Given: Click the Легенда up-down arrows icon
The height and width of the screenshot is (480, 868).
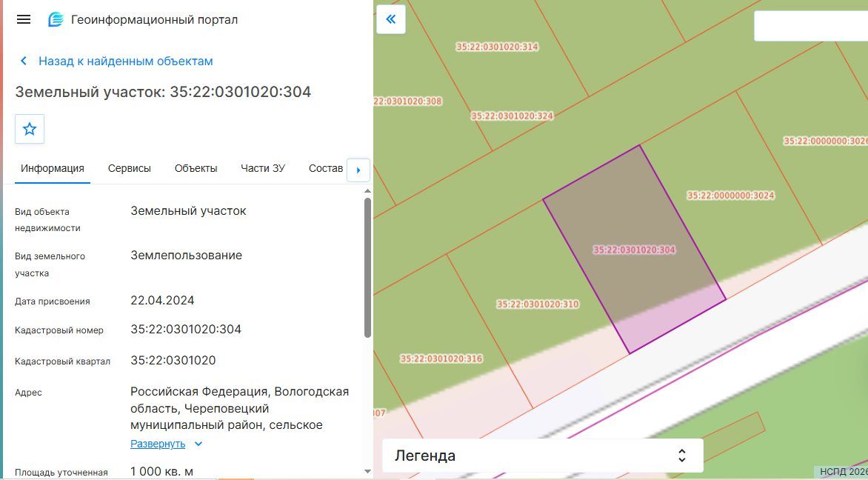Looking at the screenshot, I should pyautogui.click(x=682, y=456).
